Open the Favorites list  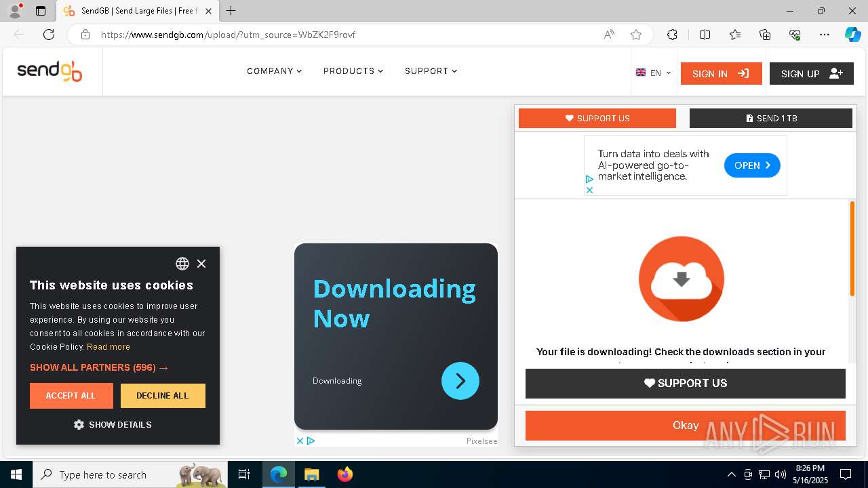pos(735,35)
